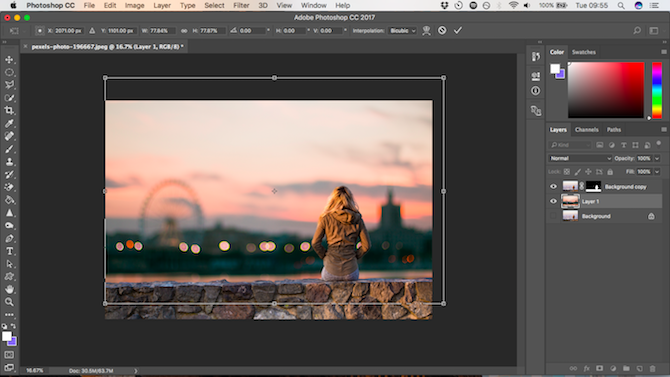Viewport: 670px width, 377px height.
Task: Cancel the transform with the circle-slash icon
Action: click(x=442, y=30)
